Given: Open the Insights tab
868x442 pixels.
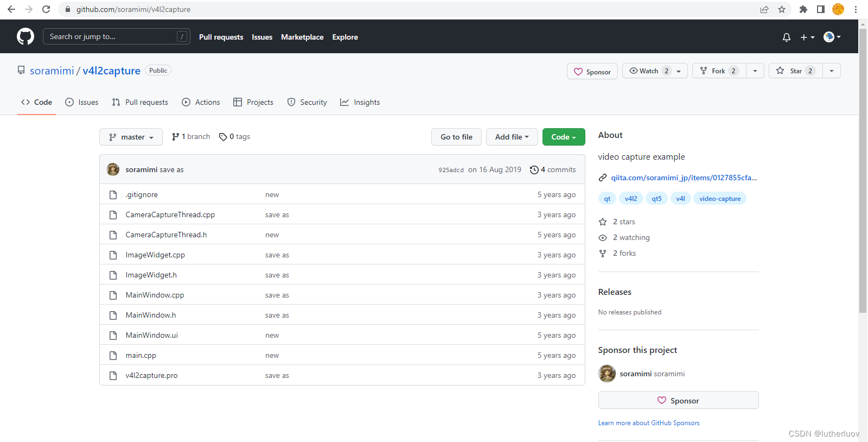Looking at the screenshot, I should 360,102.
